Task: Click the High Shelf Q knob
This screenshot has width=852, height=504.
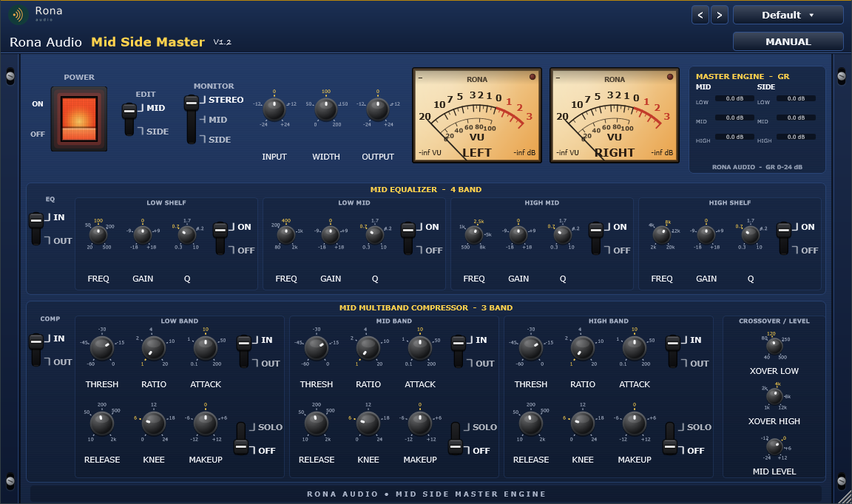Action: pos(751,234)
